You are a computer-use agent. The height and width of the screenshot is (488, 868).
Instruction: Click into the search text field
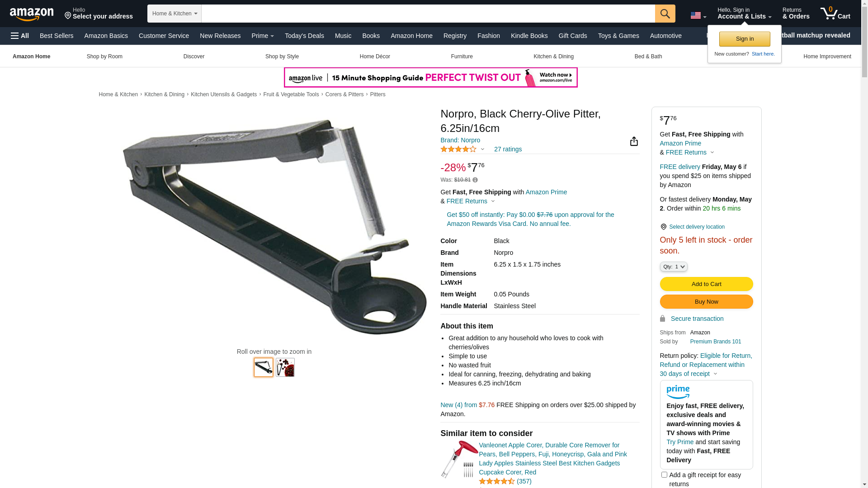click(428, 14)
